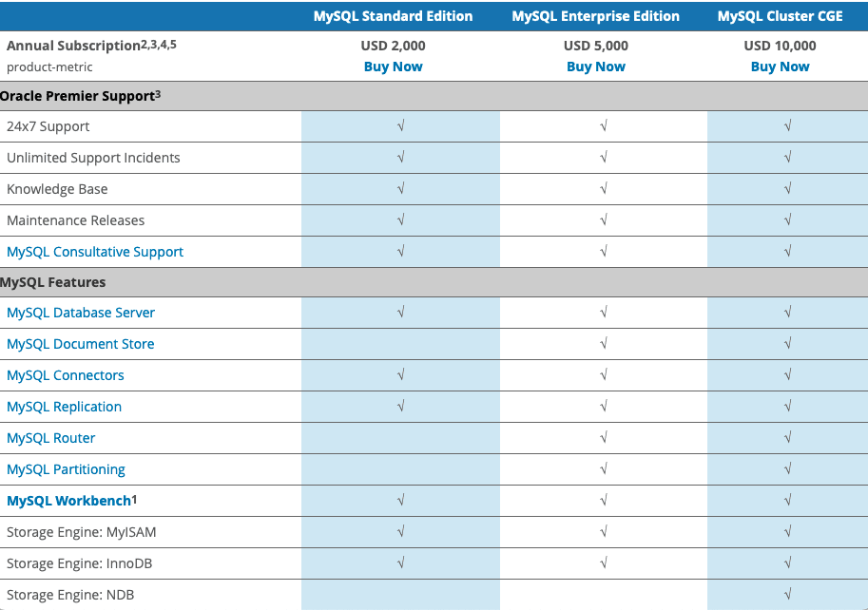Click Standard Edition checkmark for 24x7 Support
This screenshot has height=610, width=868.
[401, 126]
